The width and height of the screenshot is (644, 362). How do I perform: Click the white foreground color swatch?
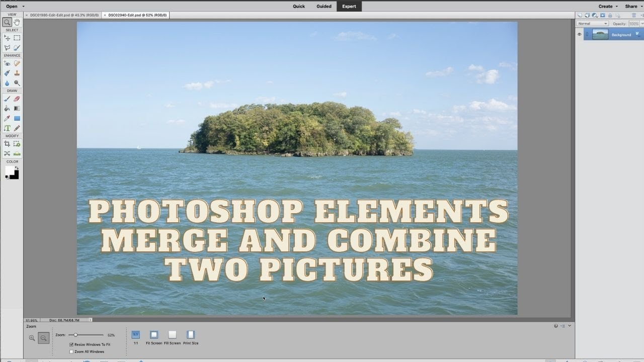point(9,170)
